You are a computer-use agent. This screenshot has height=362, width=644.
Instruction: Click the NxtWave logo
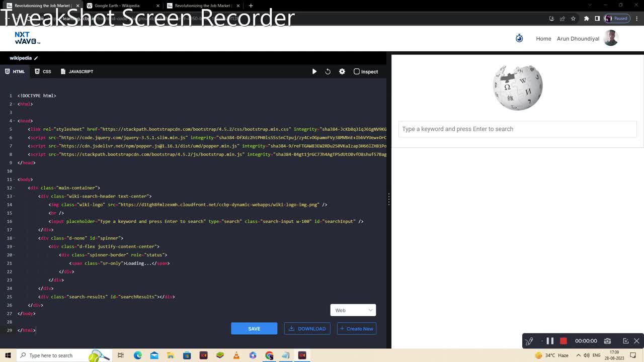[27, 38]
